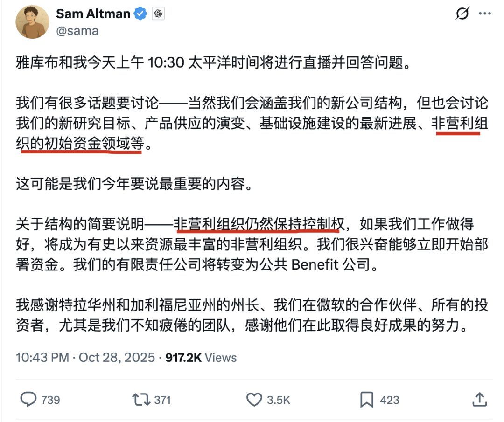Click the @sama handle
This screenshot has width=504, height=422.
(77, 31)
